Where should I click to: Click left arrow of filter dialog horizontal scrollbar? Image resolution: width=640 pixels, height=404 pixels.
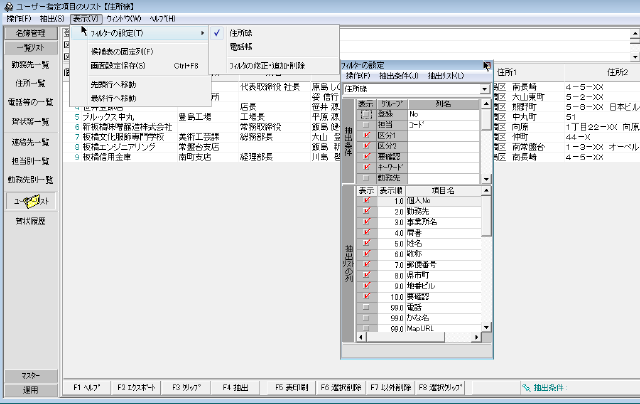coord(361,337)
